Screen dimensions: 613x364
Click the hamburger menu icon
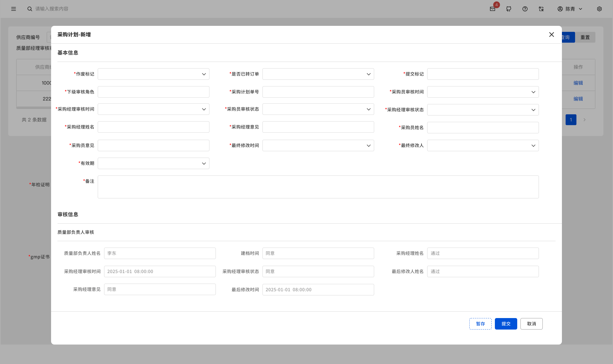point(13,9)
